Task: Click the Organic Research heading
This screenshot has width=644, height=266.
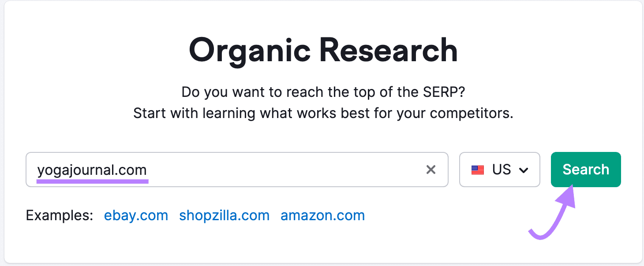Action: (322, 51)
